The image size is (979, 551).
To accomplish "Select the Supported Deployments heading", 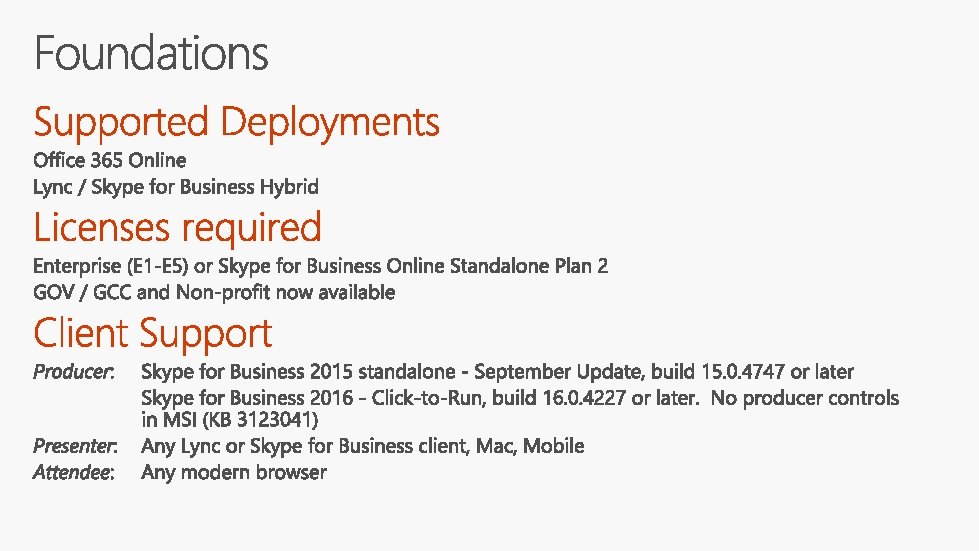I will coord(237,123).
